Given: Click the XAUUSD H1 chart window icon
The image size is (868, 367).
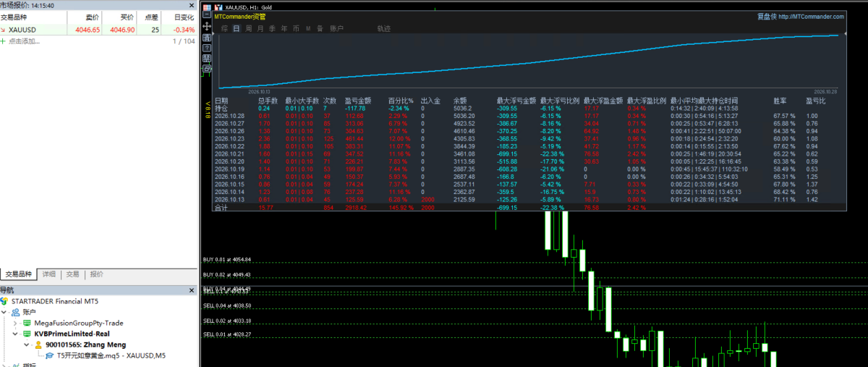Looking at the screenshot, I should tap(218, 7).
